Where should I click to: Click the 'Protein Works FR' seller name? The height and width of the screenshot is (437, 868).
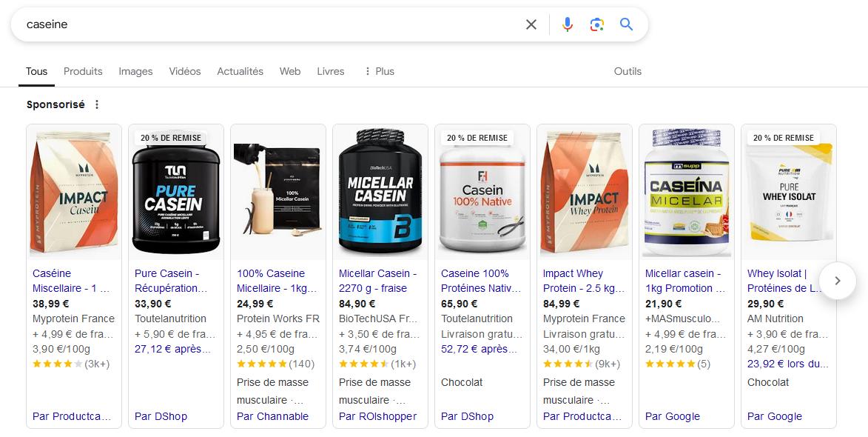[x=278, y=318]
